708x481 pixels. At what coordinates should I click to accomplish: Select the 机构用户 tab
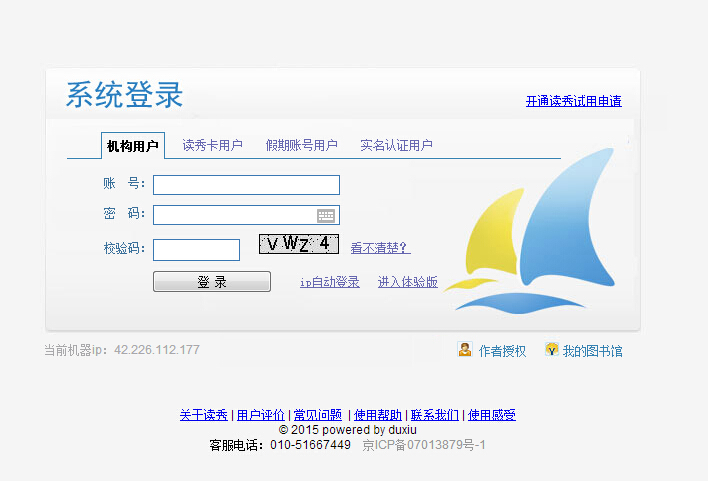point(133,146)
